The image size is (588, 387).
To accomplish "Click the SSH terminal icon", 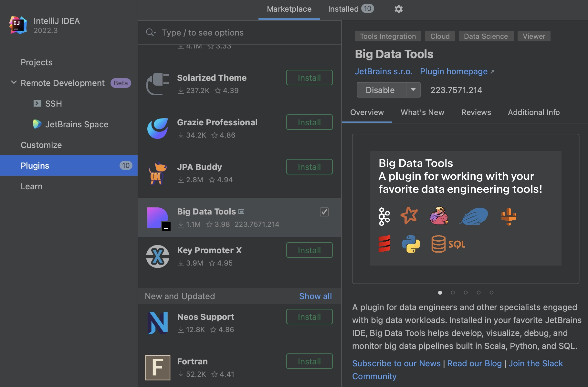I will [x=37, y=103].
